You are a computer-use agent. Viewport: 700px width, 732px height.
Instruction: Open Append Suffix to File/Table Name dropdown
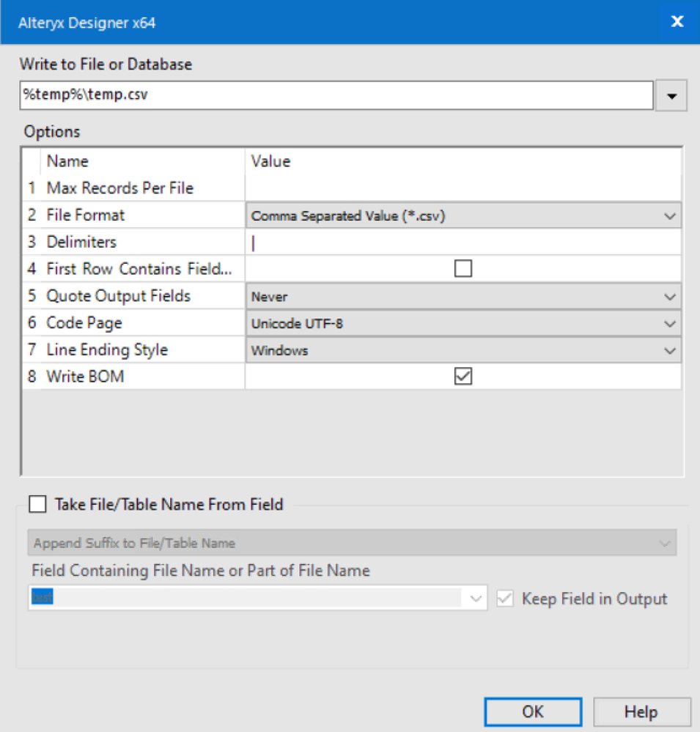352,542
